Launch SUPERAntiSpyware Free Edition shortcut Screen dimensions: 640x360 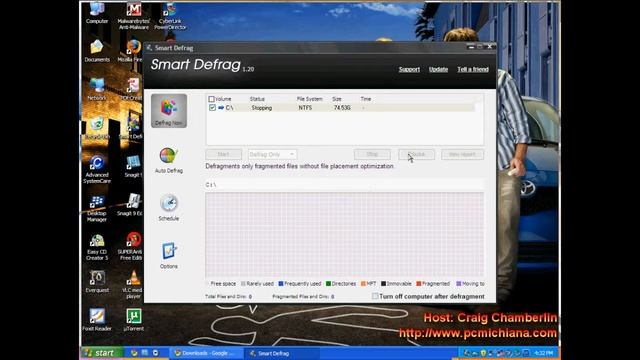[x=130, y=247]
